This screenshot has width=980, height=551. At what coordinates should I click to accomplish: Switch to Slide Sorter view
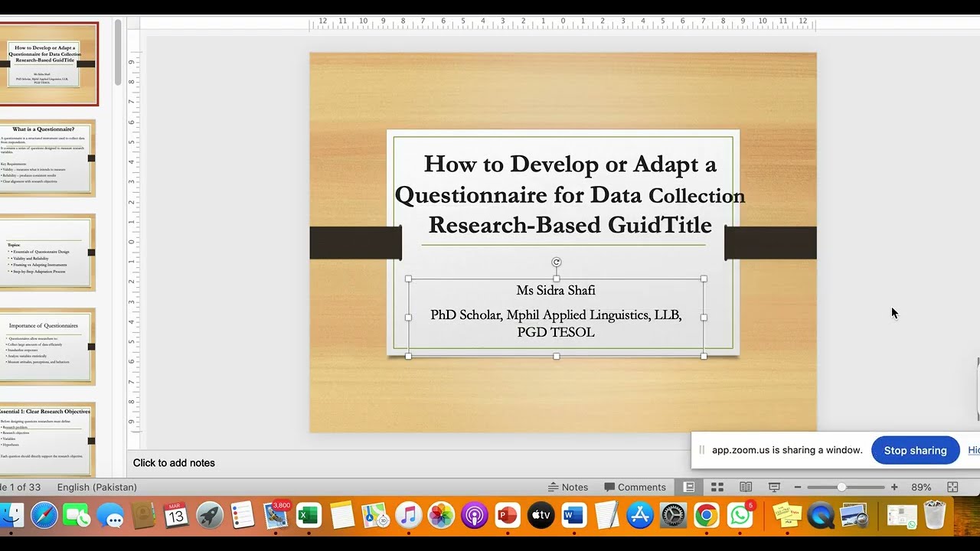[x=717, y=487]
